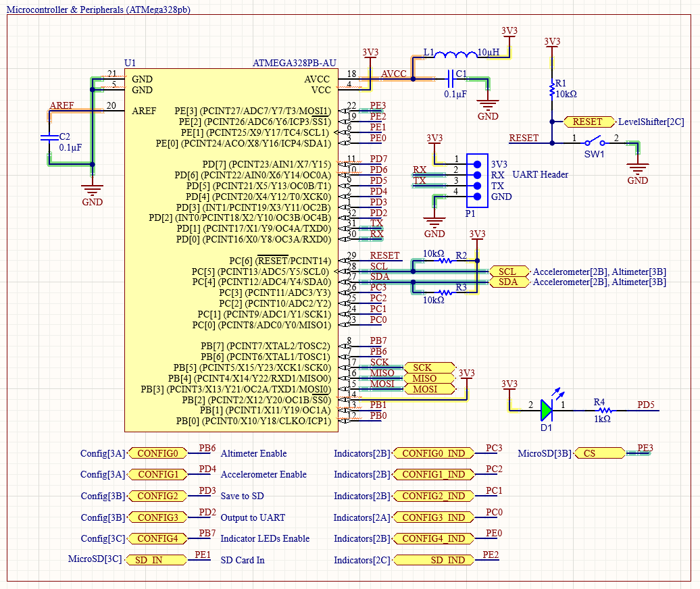Select the SCL off-sheet port
Image resolution: width=700 pixels, height=589 pixels.
click(509, 272)
